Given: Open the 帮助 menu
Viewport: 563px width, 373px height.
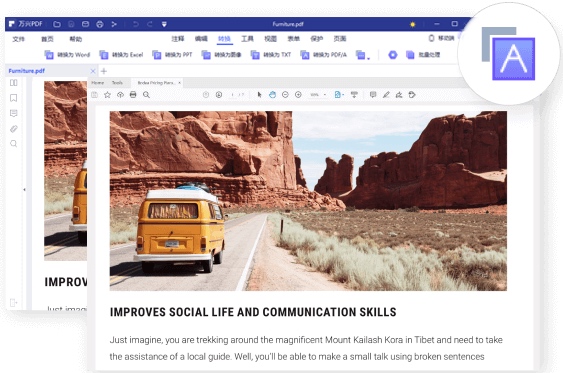Looking at the screenshot, I should click(75, 39).
